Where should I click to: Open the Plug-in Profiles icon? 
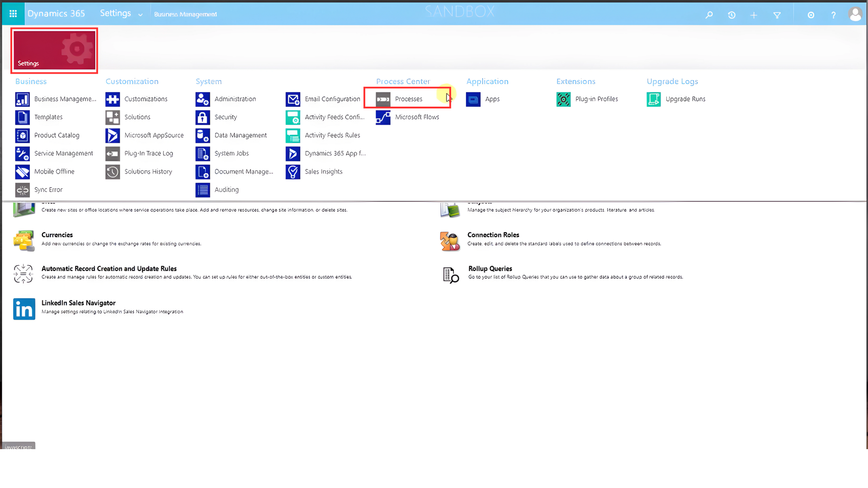(563, 99)
